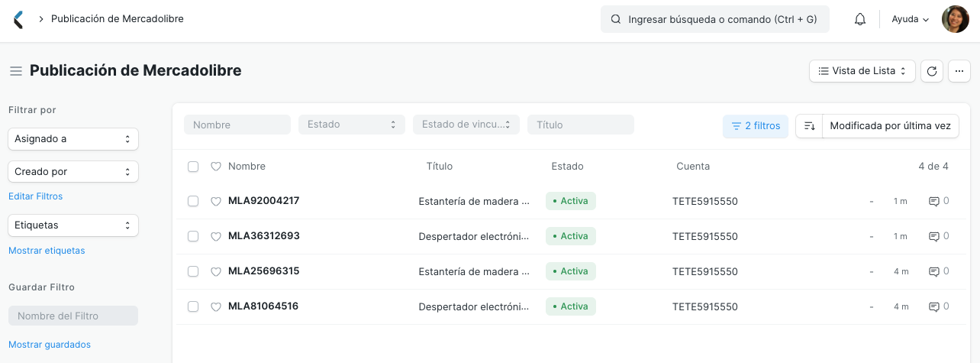Open comments icon for MLA36312693

coord(933,237)
